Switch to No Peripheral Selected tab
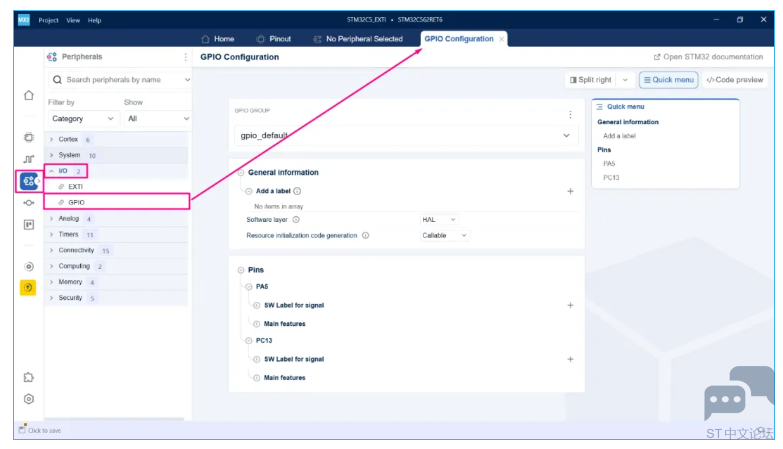Screen dimensions: 783x449 point(358,39)
